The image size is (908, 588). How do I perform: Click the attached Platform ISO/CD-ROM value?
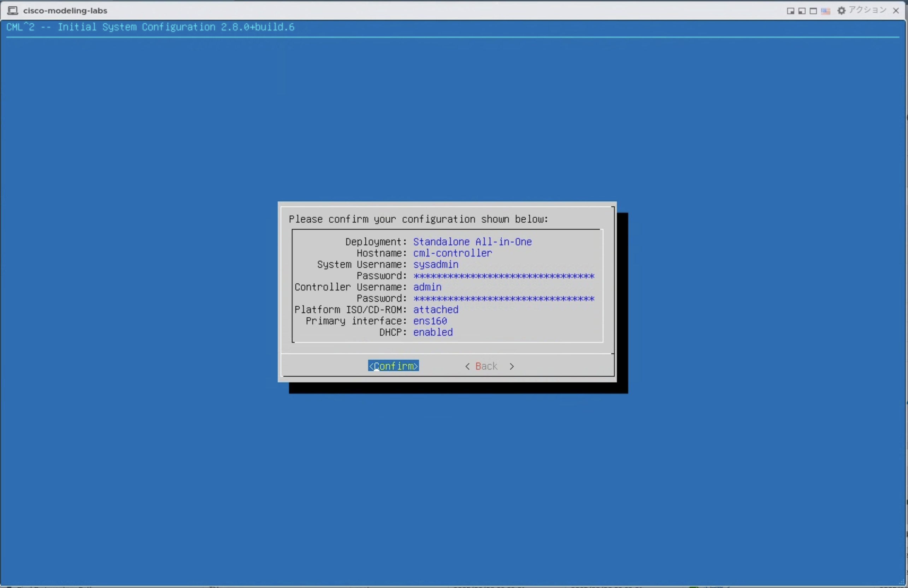[436, 310]
